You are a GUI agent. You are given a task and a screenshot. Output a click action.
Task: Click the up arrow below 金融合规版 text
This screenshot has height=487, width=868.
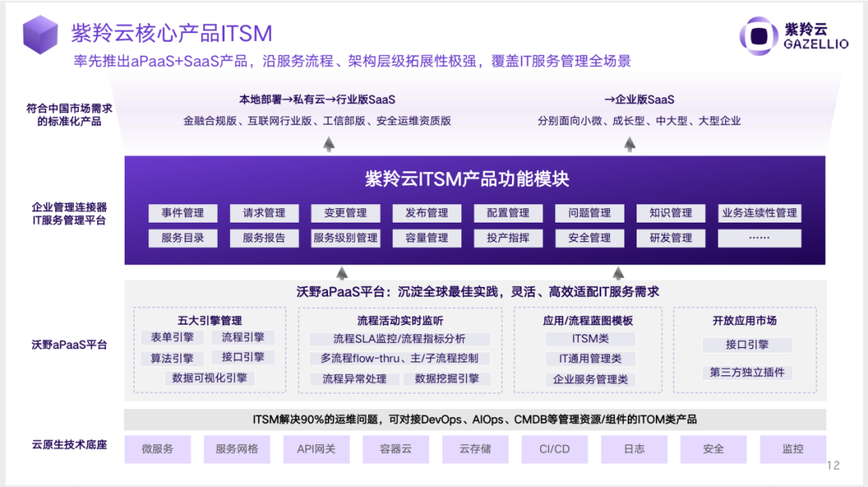click(x=329, y=144)
